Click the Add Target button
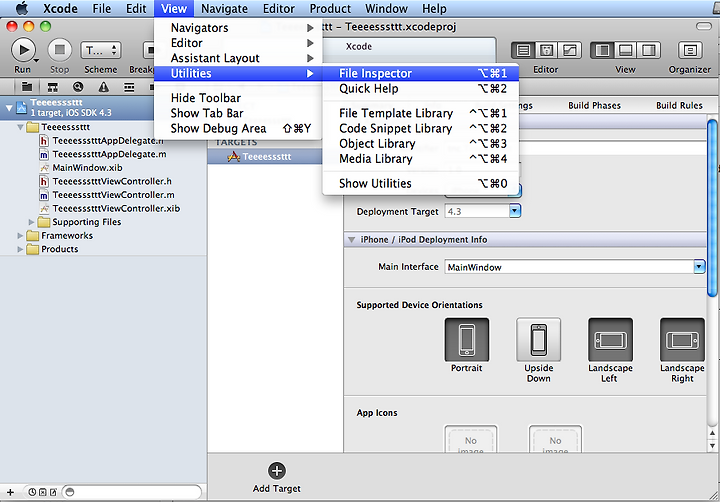This screenshot has width=720, height=502. click(x=276, y=478)
